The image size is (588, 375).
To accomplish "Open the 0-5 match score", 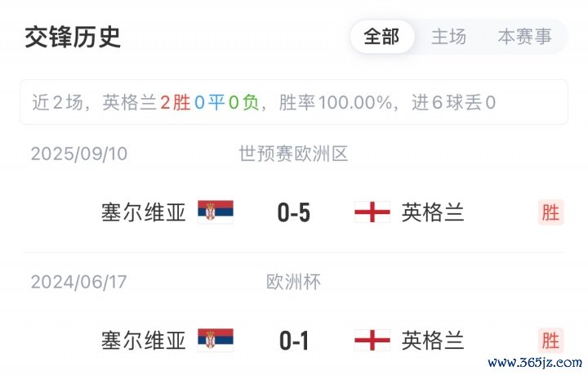I will point(294,213).
